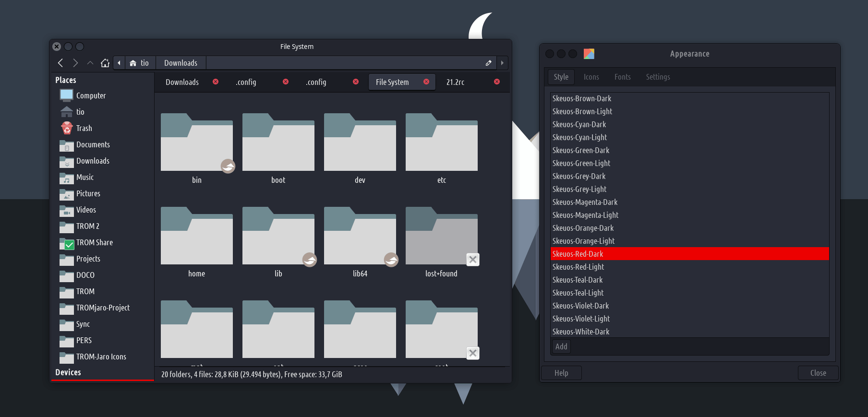Click the home folder toolbar icon
The width and height of the screenshot is (868, 417).
click(105, 63)
